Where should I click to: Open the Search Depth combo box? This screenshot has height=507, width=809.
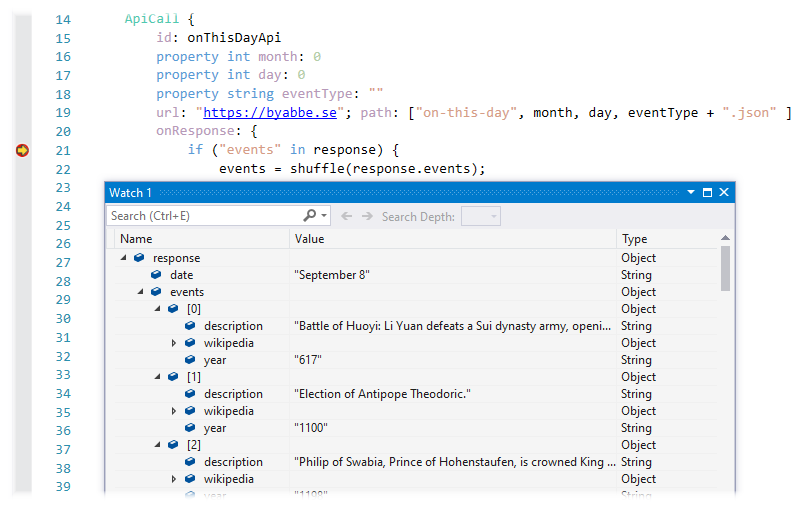pyautogui.click(x=481, y=216)
